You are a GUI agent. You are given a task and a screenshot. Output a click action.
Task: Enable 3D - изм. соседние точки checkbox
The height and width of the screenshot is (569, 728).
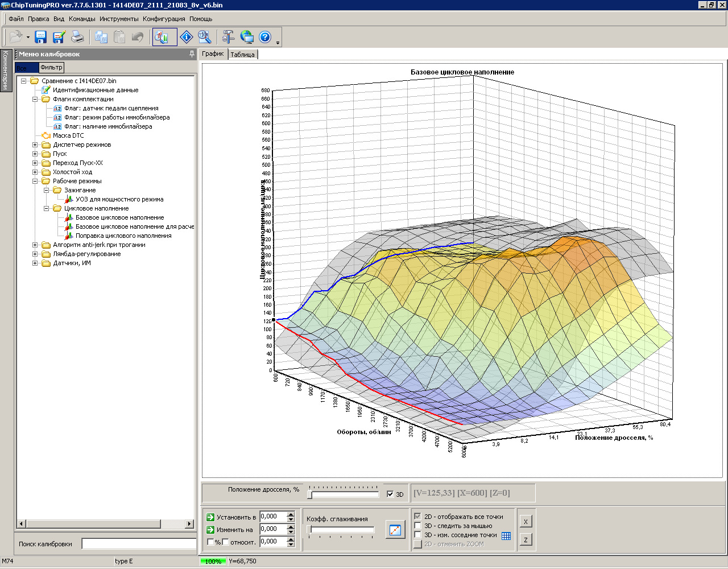click(x=418, y=535)
